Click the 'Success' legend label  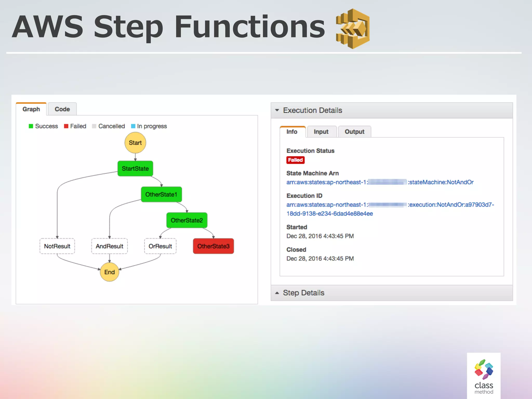(x=46, y=126)
